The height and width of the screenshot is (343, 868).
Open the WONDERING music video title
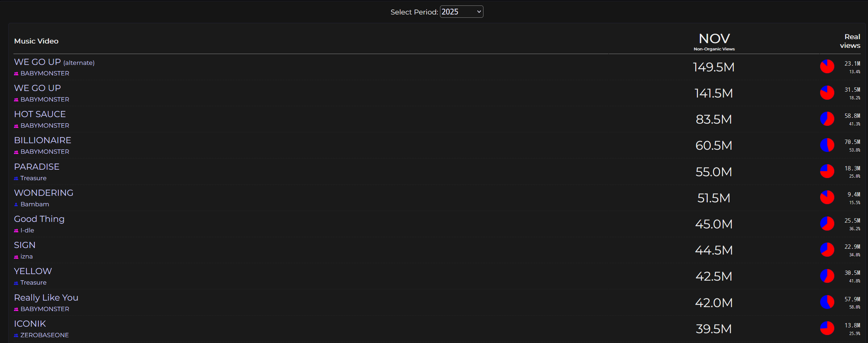click(43, 193)
